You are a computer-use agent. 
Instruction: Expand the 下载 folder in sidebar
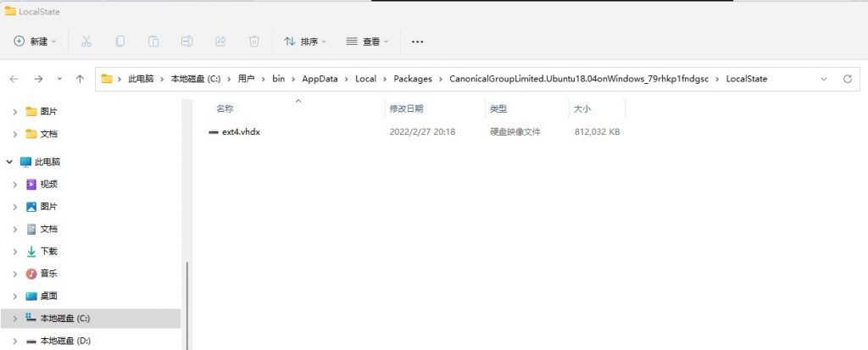click(x=14, y=252)
